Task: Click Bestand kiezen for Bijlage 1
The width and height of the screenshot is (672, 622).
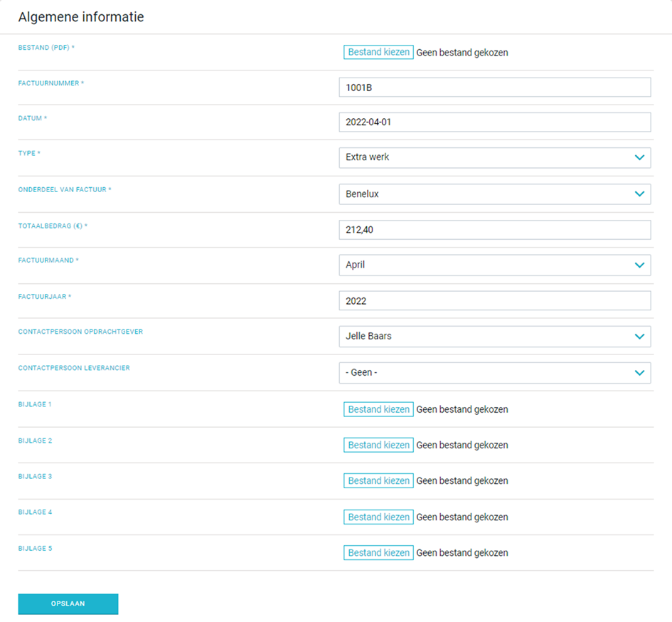Action: 378,409
